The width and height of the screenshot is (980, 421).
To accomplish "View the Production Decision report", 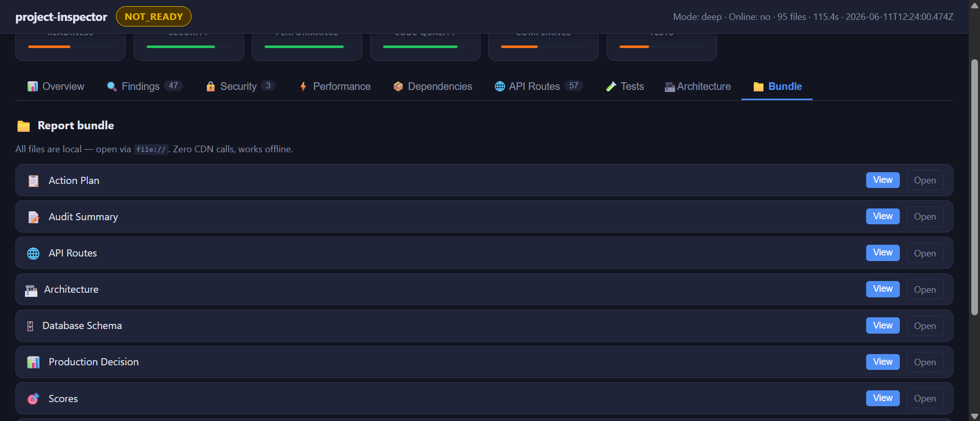I will tap(882, 362).
